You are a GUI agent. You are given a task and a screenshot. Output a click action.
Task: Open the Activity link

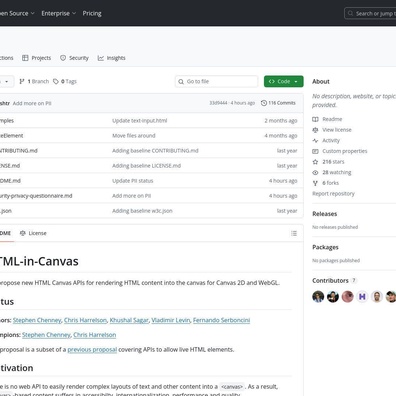pos(331,140)
